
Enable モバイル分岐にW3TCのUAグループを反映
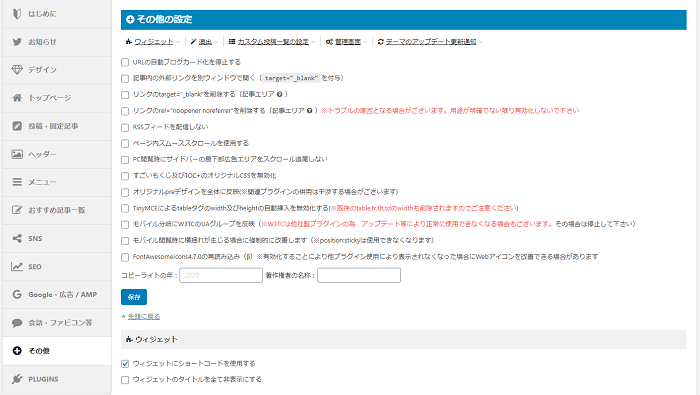click(x=125, y=225)
